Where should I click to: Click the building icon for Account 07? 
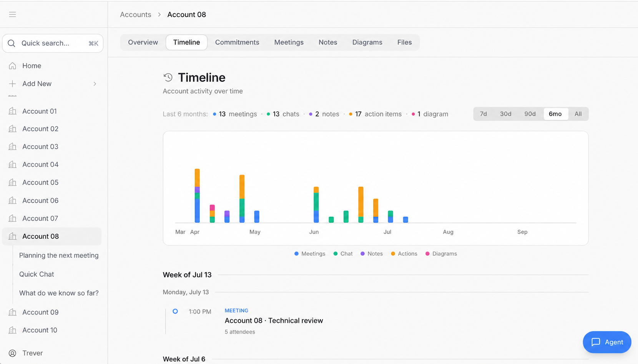click(x=12, y=218)
